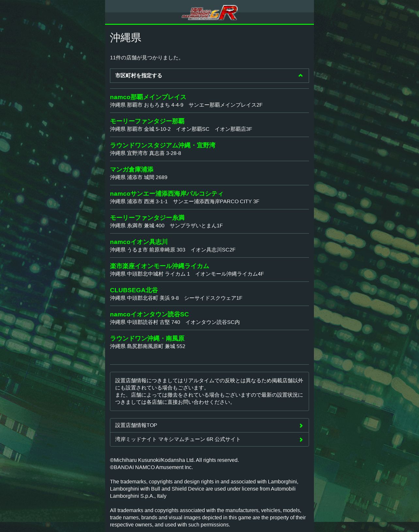Viewport: 419px width, 532px height.
Task: Click the BANDAI NAMCO Amusement copyright line
Action: tap(151, 467)
